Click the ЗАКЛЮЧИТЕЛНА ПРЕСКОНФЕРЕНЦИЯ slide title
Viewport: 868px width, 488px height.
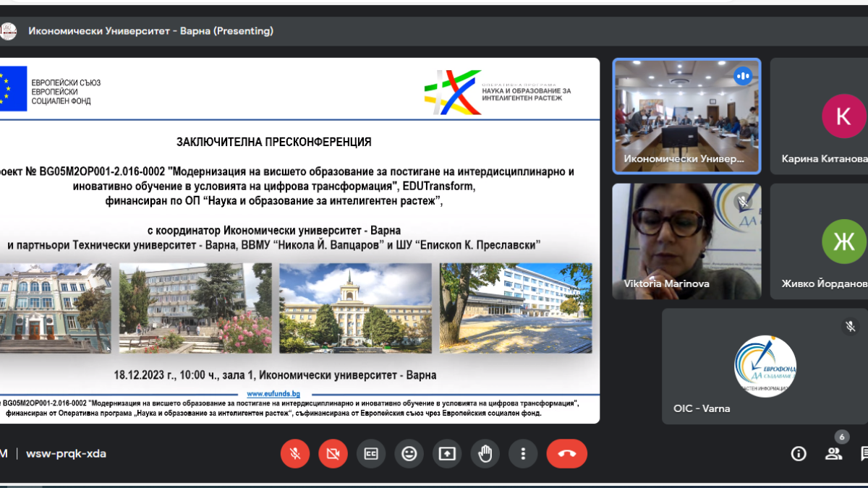tap(274, 142)
